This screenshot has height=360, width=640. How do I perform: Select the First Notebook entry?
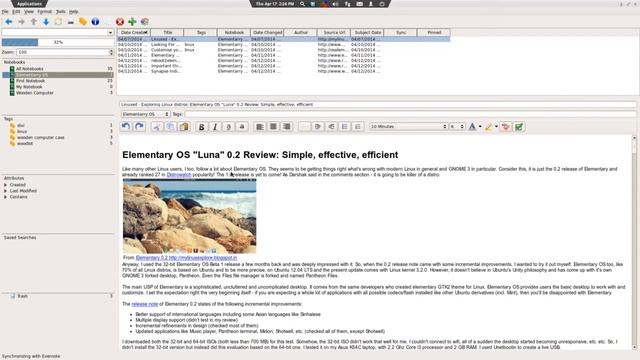(30, 81)
